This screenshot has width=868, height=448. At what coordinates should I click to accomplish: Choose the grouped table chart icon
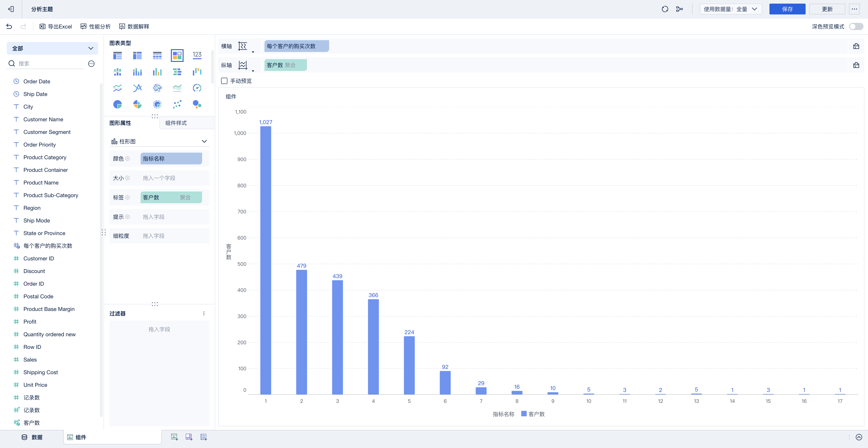pyautogui.click(x=117, y=55)
